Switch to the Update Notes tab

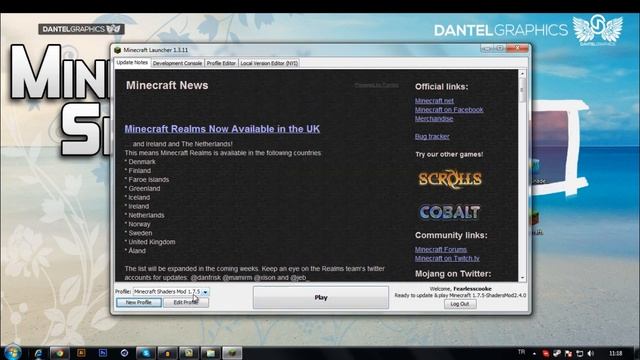tap(132, 62)
